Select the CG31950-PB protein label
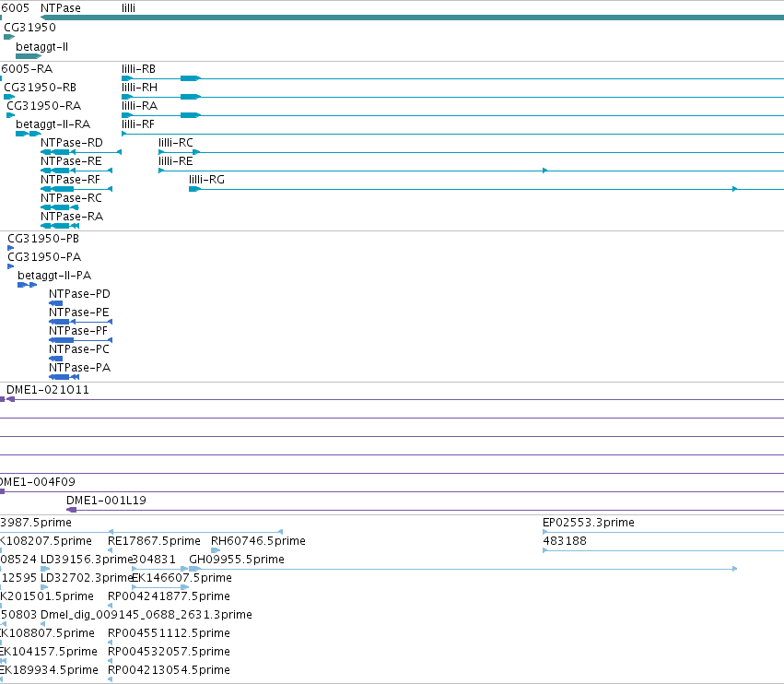The image size is (784, 684). pos(43,239)
